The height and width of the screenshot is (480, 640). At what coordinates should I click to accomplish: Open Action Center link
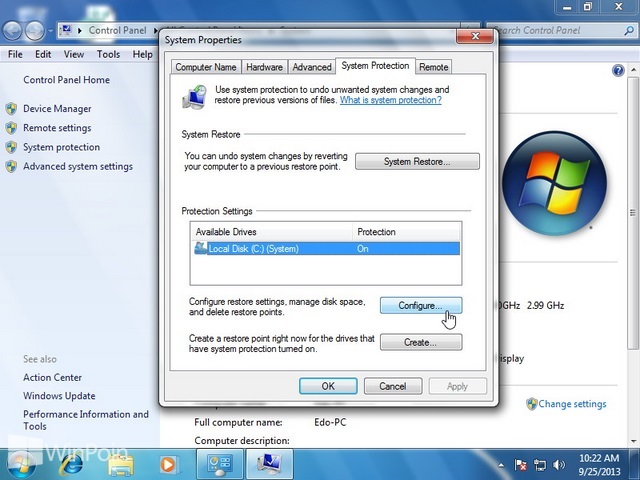(52, 378)
